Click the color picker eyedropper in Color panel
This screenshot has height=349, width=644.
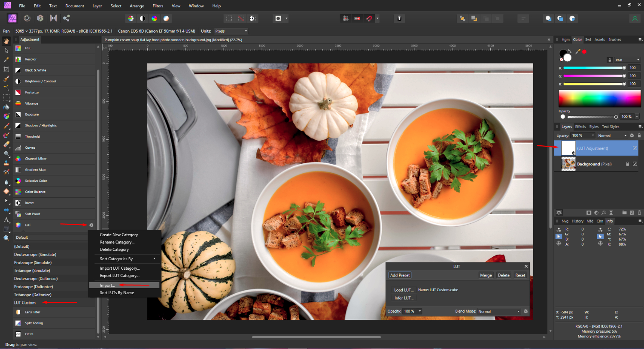(578, 51)
